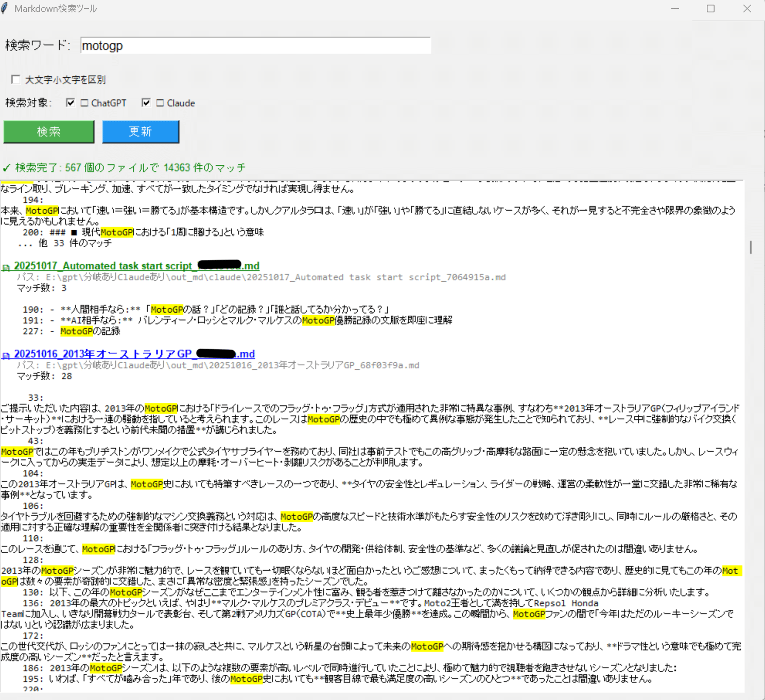Image resolution: width=765 pixels, height=700 pixels.
Task: Close the Markdown検索ツール window
Action: (747, 9)
